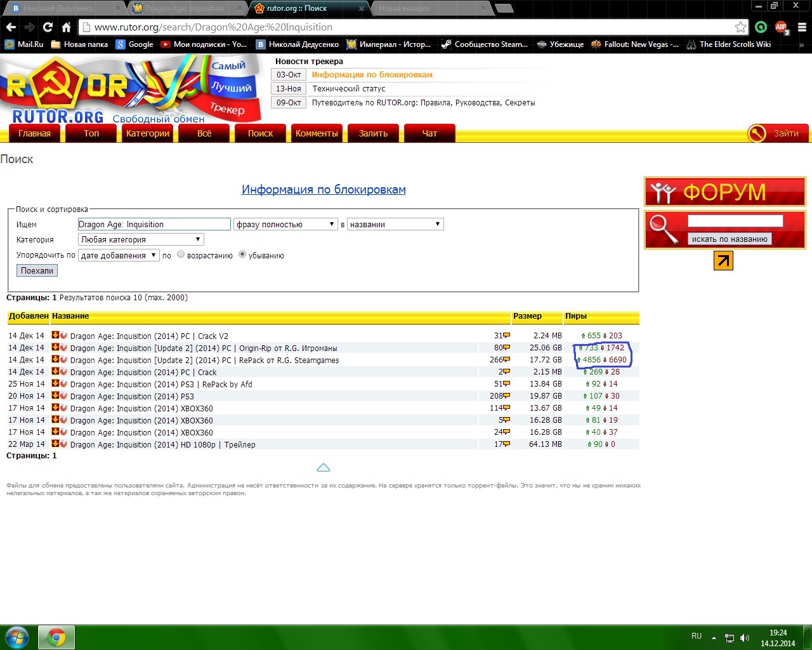The image size is (812, 650).
Task: Open The Elder Scrolls Wiki bookmark
Action: 729,44
